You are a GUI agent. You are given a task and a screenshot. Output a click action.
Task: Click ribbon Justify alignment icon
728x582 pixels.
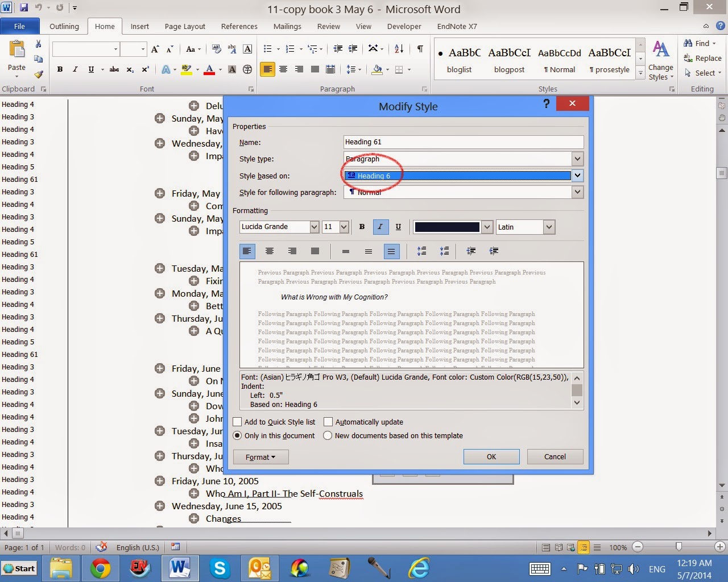(x=315, y=69)
